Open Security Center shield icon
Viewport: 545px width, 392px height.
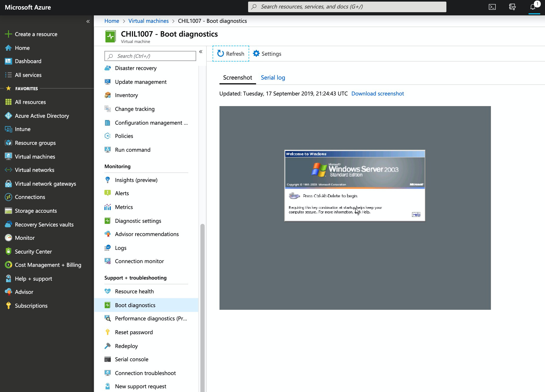click(8, 251)
